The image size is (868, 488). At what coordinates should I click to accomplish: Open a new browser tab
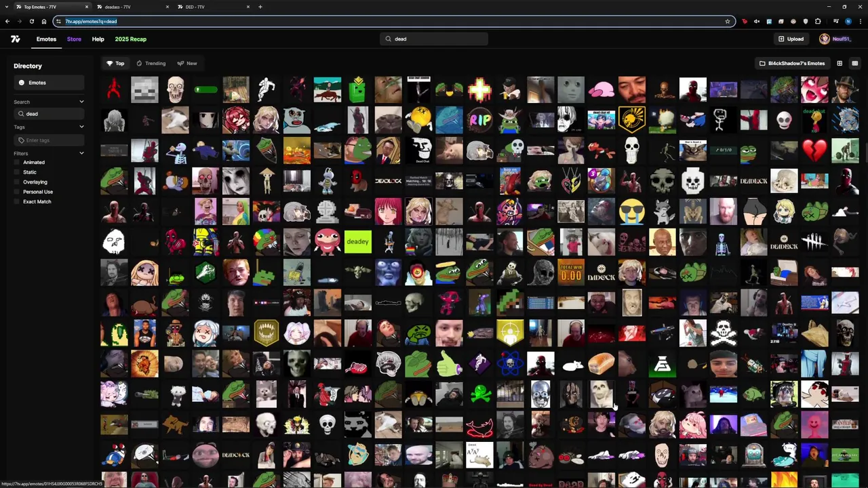(x=260, y=7)
